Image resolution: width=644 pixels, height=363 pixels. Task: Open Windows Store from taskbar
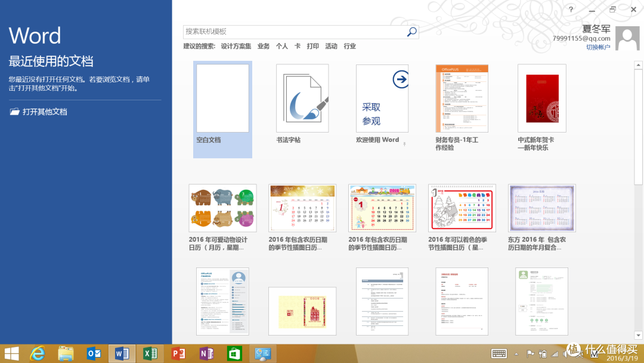(234, 353)
